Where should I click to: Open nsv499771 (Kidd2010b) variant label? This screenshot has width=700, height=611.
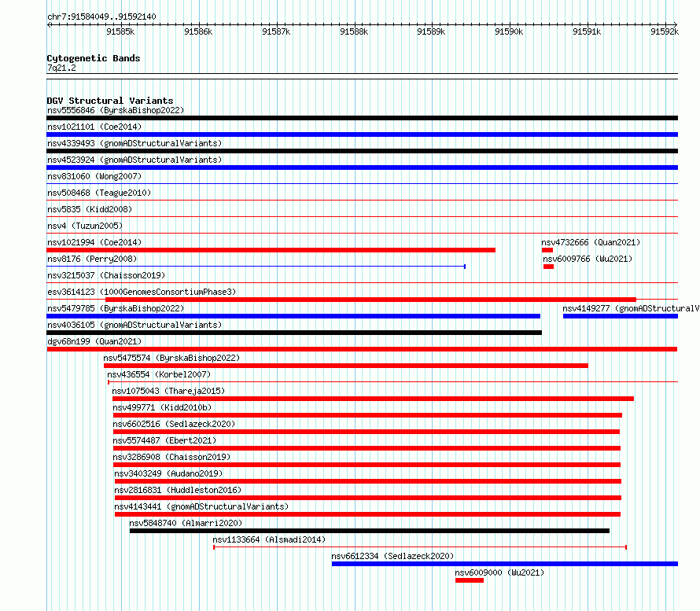pos(162,407)
